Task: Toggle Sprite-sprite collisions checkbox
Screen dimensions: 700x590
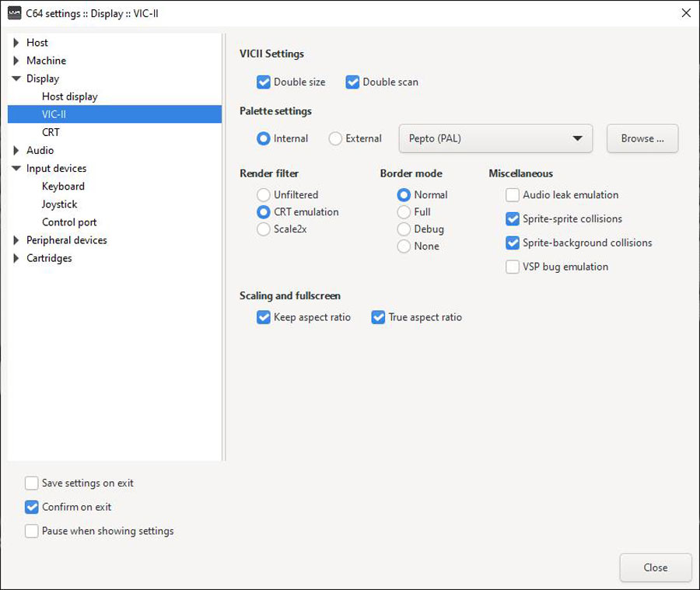Action: point(513,218)
